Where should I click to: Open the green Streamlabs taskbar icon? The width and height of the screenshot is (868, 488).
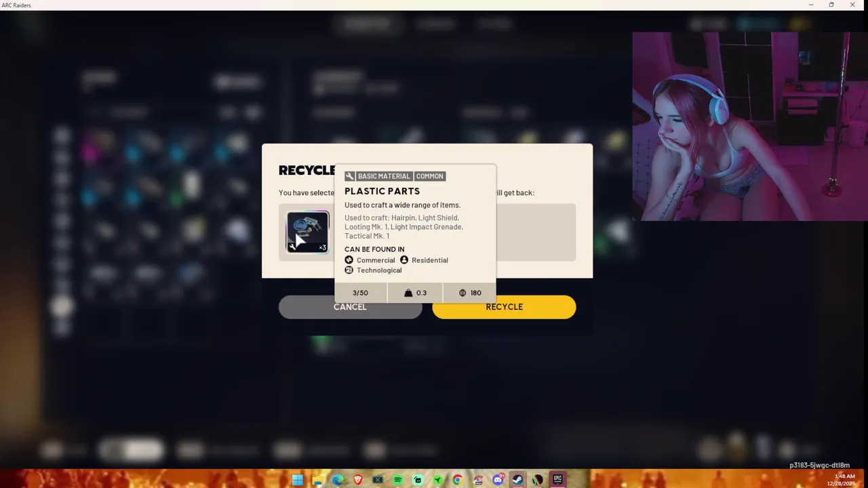(418, 480)
